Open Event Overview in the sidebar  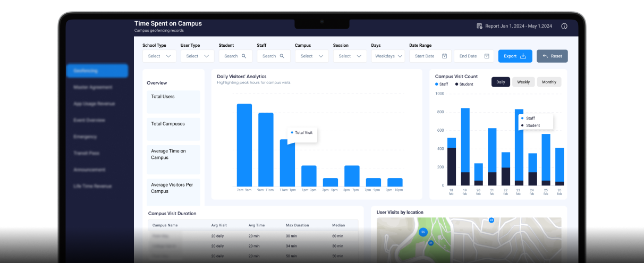tap(90, 120)
